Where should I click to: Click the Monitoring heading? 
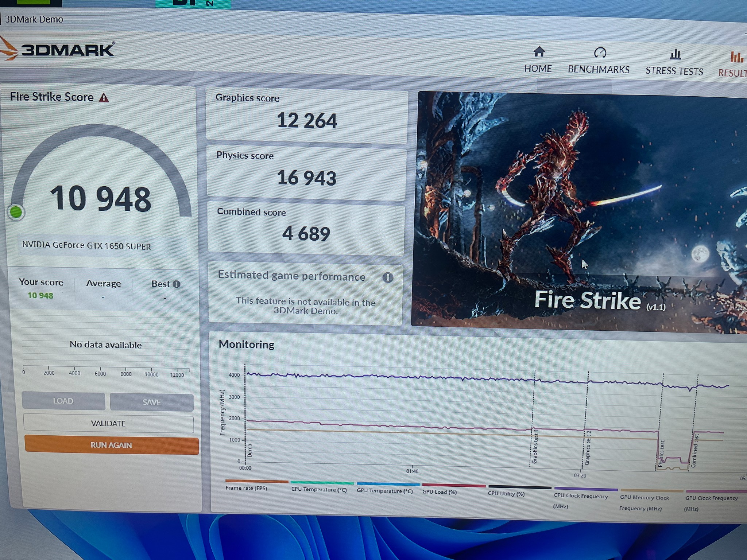(x=247, y=345)
